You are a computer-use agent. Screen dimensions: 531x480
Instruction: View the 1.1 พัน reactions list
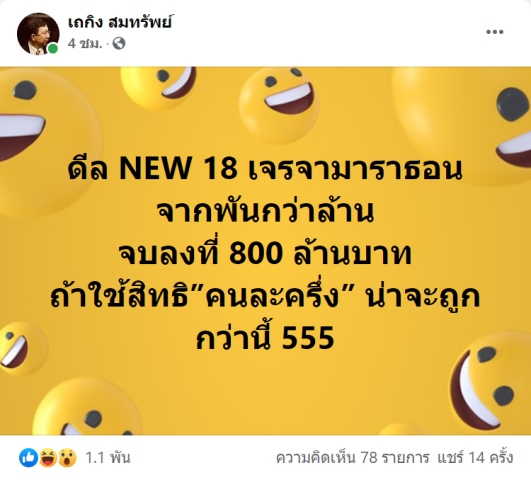107,458
